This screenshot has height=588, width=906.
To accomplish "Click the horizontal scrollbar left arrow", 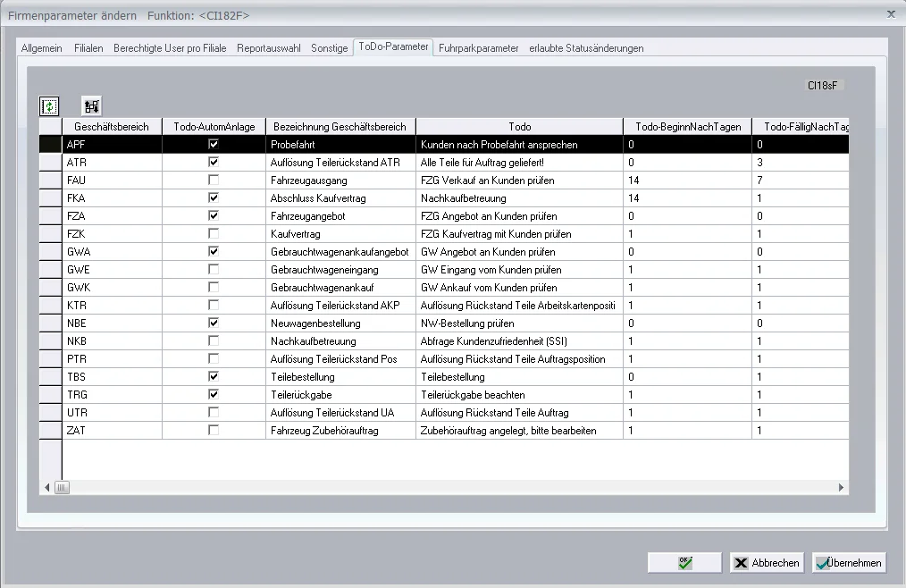I will (46, 487).
